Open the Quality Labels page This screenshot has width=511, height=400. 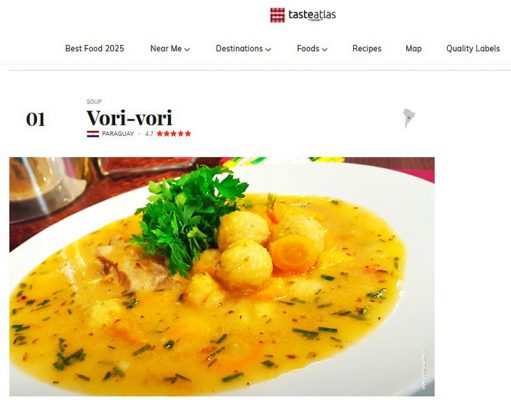coord(473,49)
